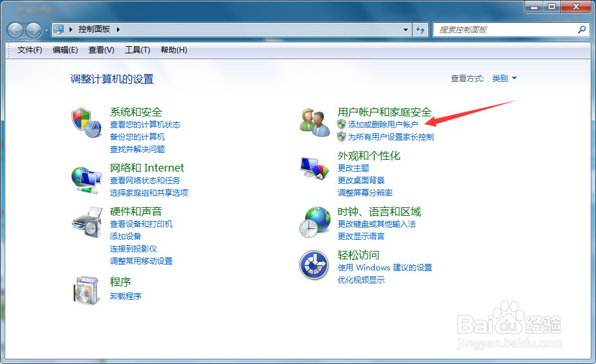Click 更改桌面背景 link

(x=361, y=180)
